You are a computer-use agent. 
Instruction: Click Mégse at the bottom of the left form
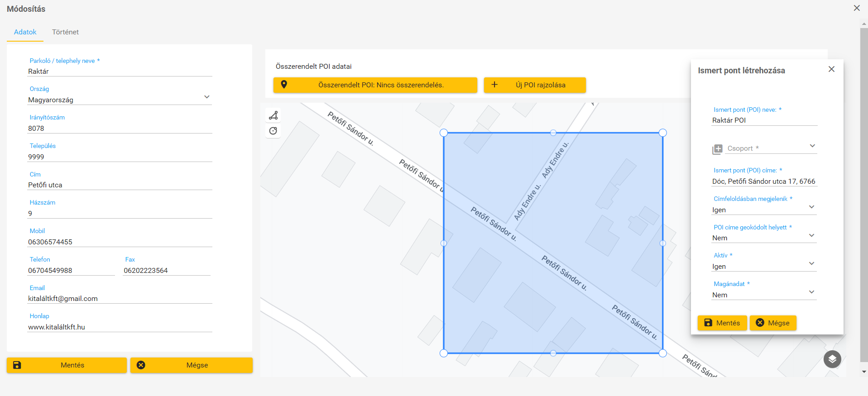point(191,365)
